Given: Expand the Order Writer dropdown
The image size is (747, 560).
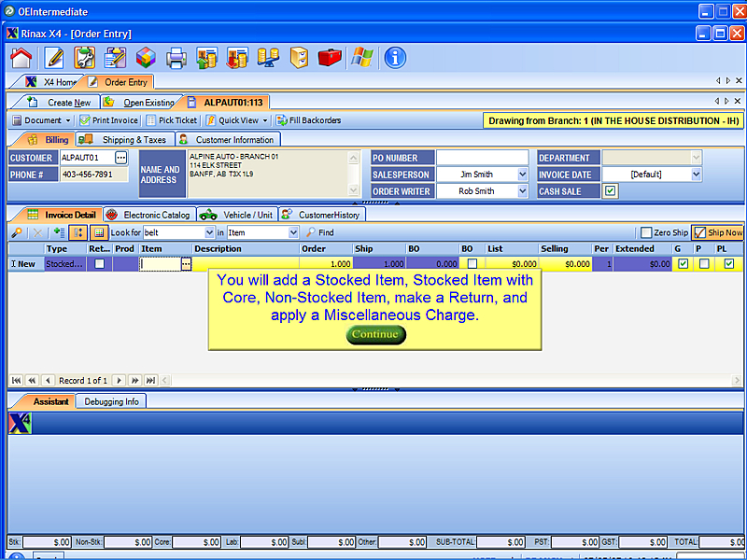Looking at the screenshot, I should point(523,191).
